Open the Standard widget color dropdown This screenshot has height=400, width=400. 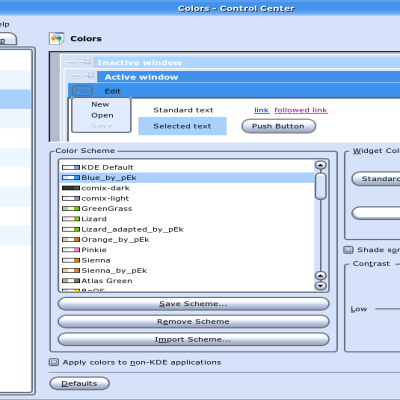click(376, 179)
